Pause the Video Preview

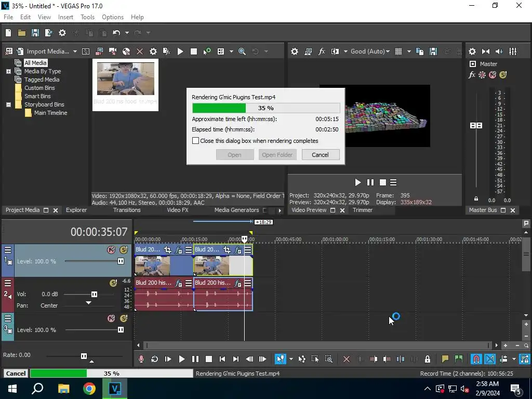(370, 182)
